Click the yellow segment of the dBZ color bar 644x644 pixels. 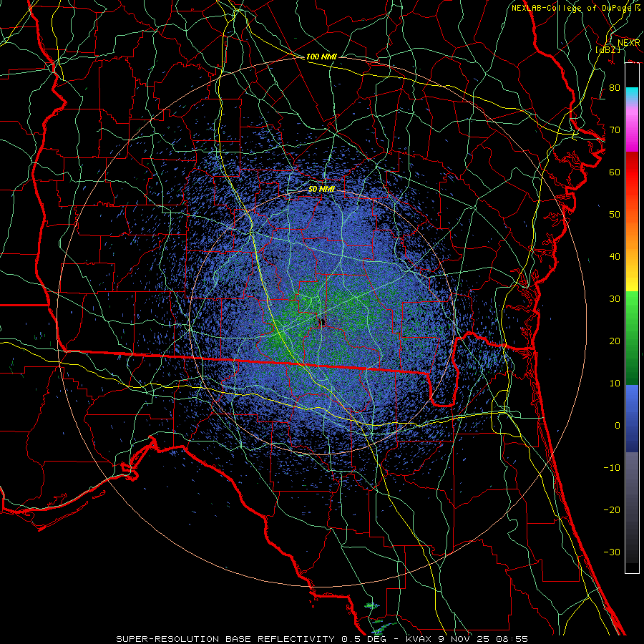pos(632,281)
